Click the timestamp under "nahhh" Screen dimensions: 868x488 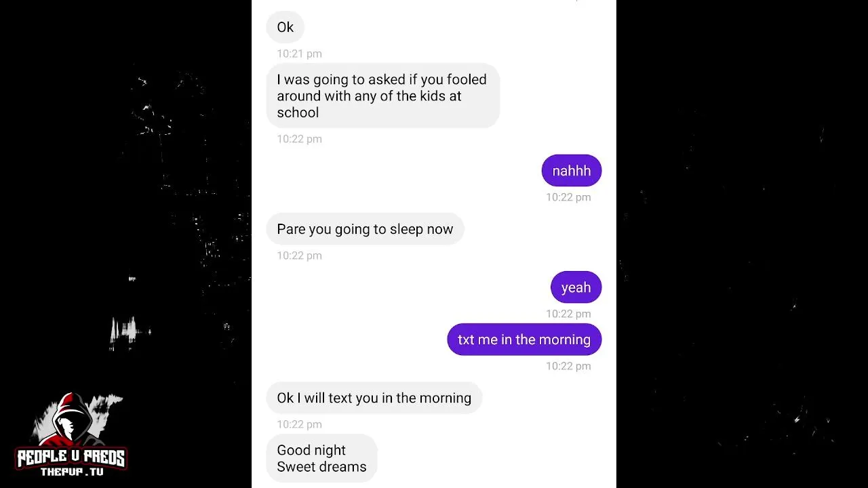tap(568, 197)
